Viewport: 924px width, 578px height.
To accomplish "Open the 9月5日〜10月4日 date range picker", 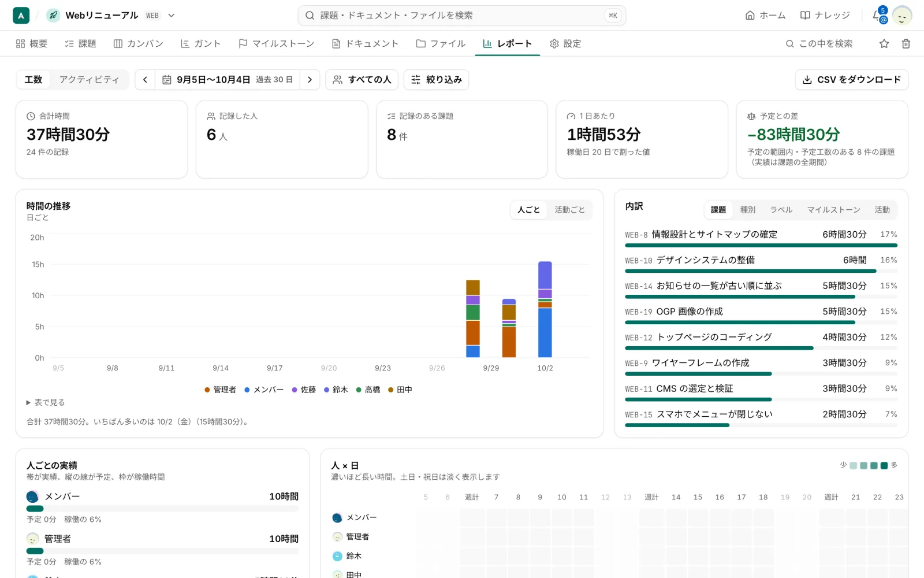I will 227,80.
